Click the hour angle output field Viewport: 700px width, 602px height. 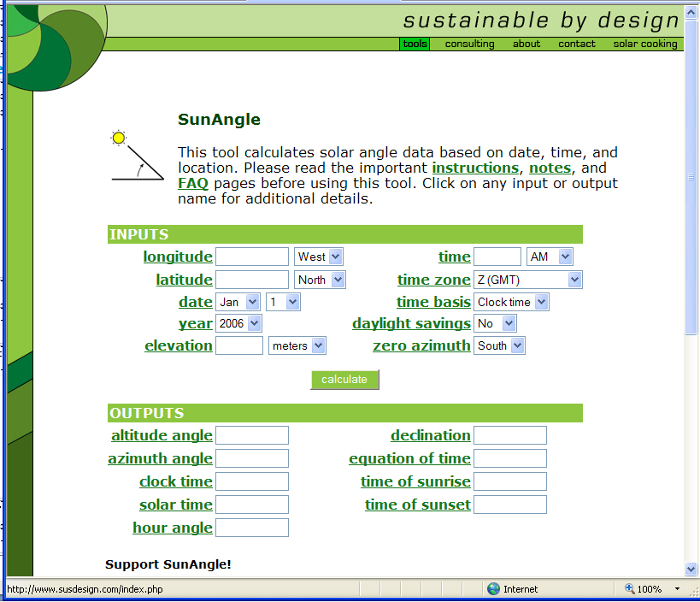252,528
